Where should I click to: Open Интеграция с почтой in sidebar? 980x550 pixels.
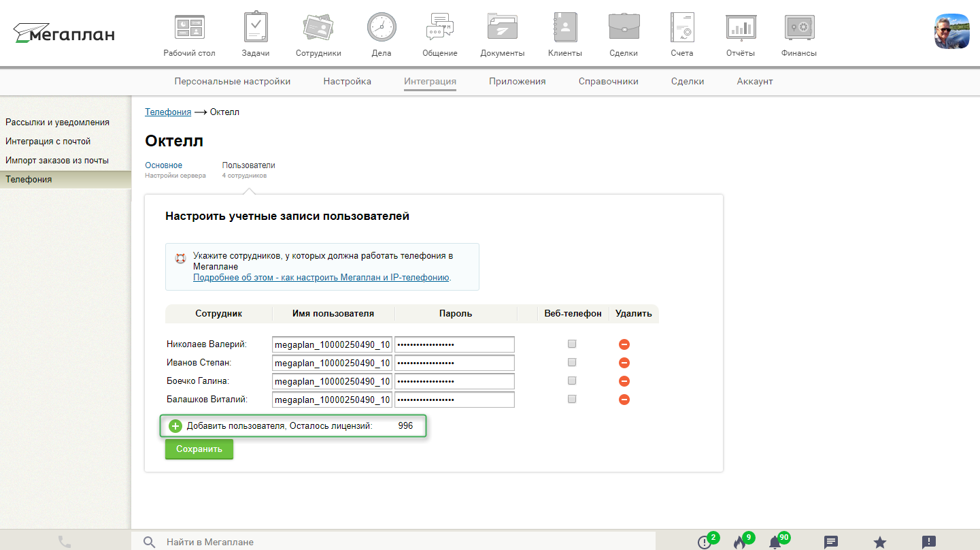pos(48,142)
